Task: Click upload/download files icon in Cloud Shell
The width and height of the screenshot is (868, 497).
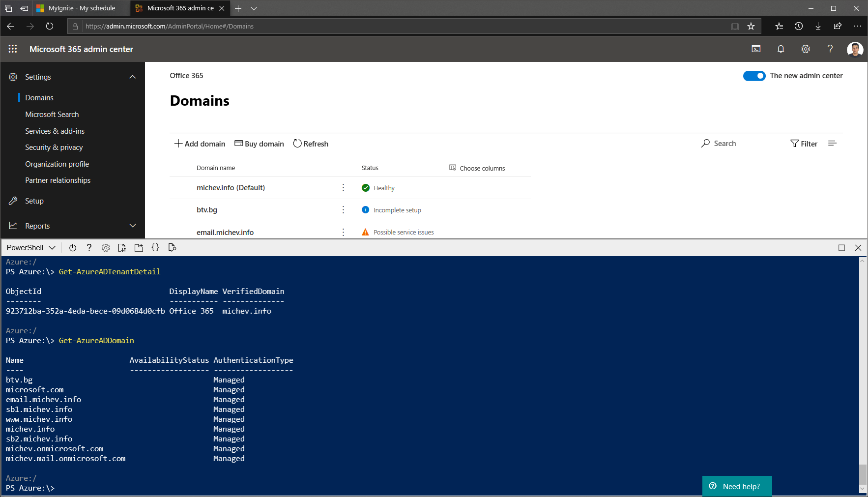Action: pos(122,248)
